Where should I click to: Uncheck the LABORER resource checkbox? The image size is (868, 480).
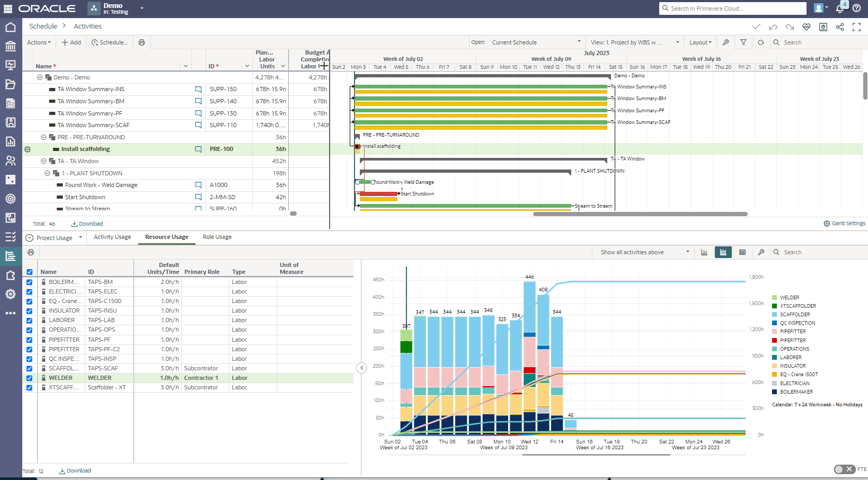point(30,321)
